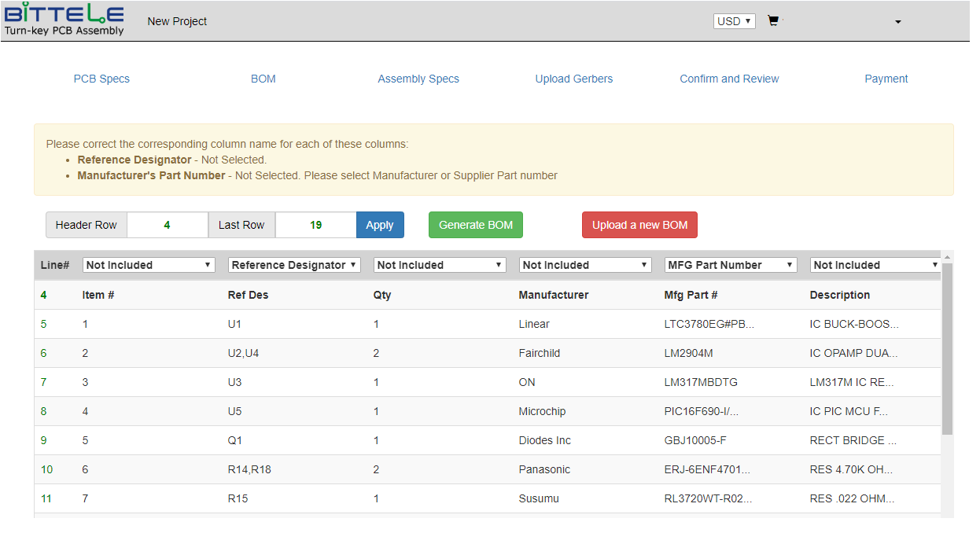
Task: Open the shopping cart
Action: (773, 21)
